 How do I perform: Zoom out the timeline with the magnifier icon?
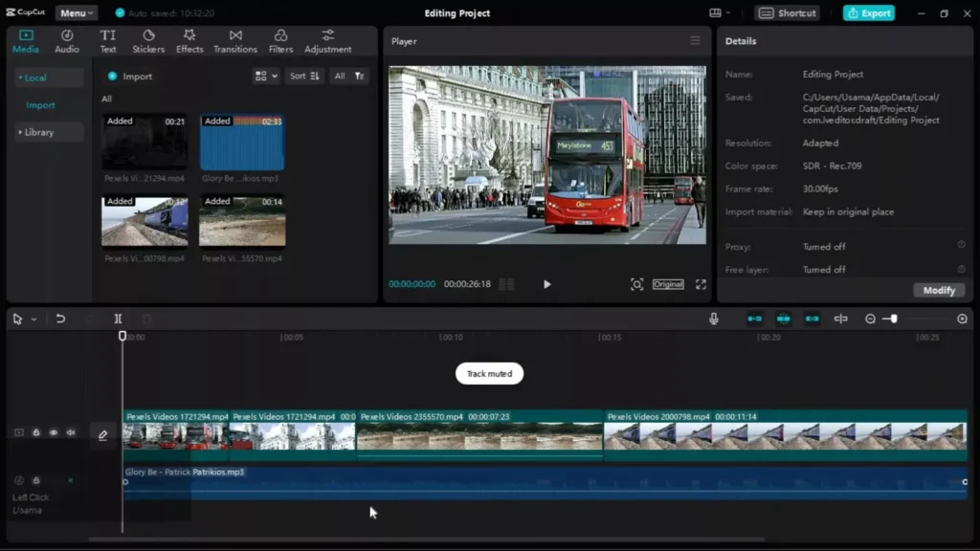pyautogui.click(x=871, y=318)
